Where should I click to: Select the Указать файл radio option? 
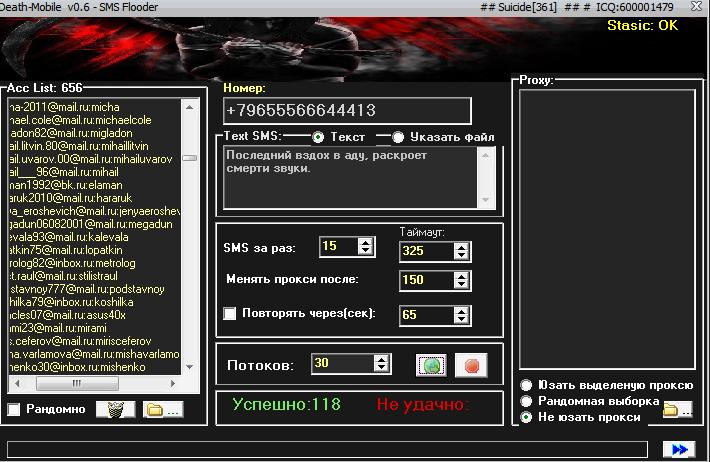(x=398, y=137)
